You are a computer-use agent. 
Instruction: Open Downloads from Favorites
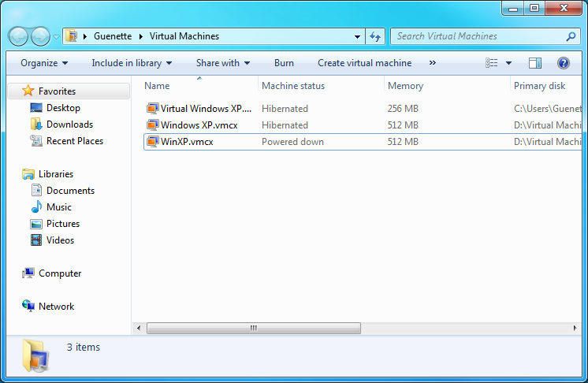pyautogui.click(x=69, y=125)
